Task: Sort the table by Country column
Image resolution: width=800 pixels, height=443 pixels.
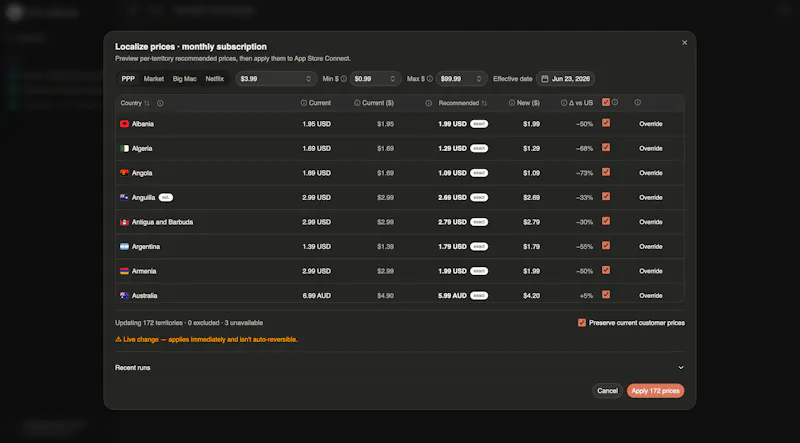Action: (x=135, y=103)
